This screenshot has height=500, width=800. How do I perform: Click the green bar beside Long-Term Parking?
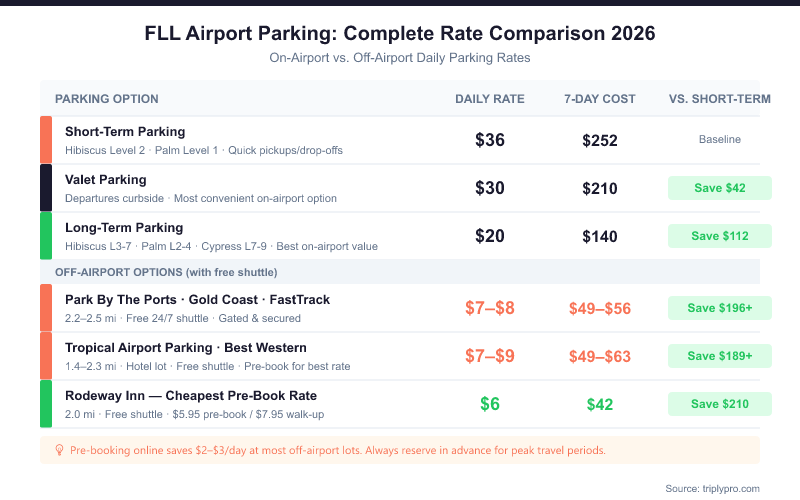[46, 236]
